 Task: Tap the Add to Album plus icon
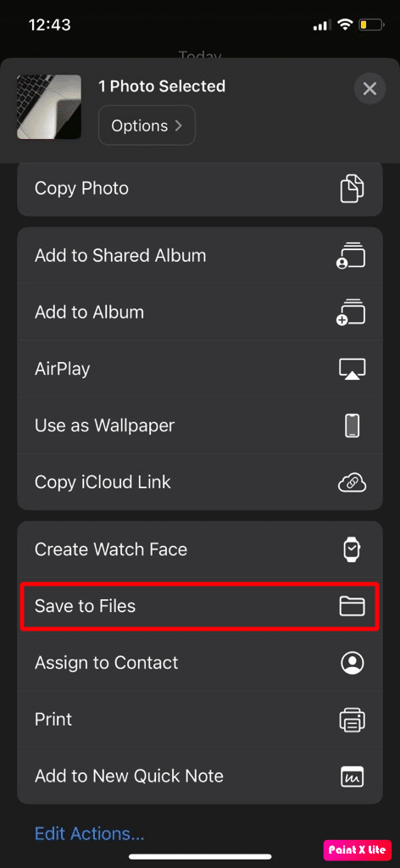(x=352, y=312)
